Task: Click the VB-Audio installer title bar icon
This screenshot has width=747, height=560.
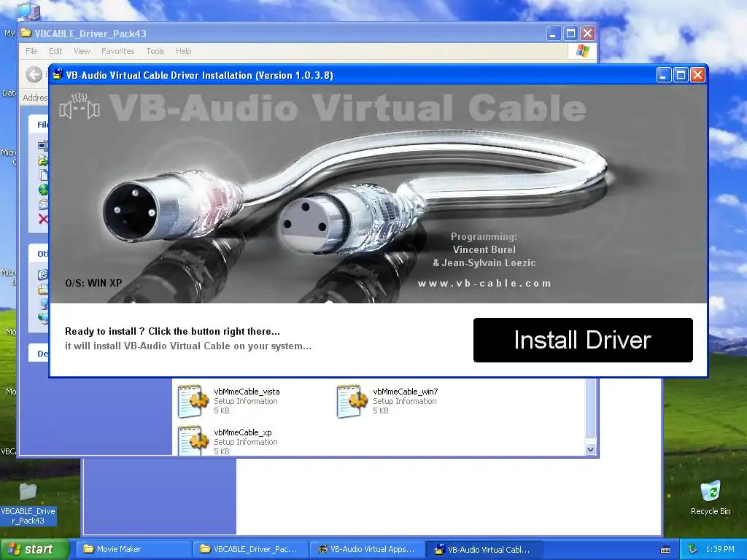Action: point(58,75)
